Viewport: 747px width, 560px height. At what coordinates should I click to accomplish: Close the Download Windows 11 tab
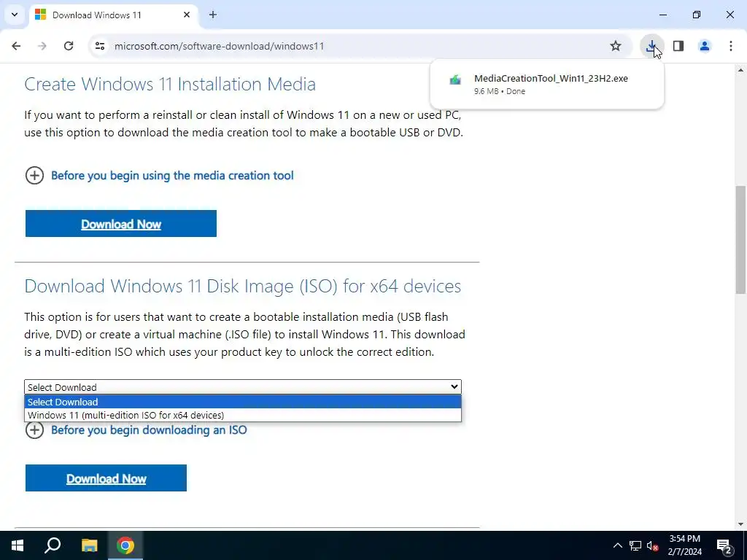click(187, 15)
